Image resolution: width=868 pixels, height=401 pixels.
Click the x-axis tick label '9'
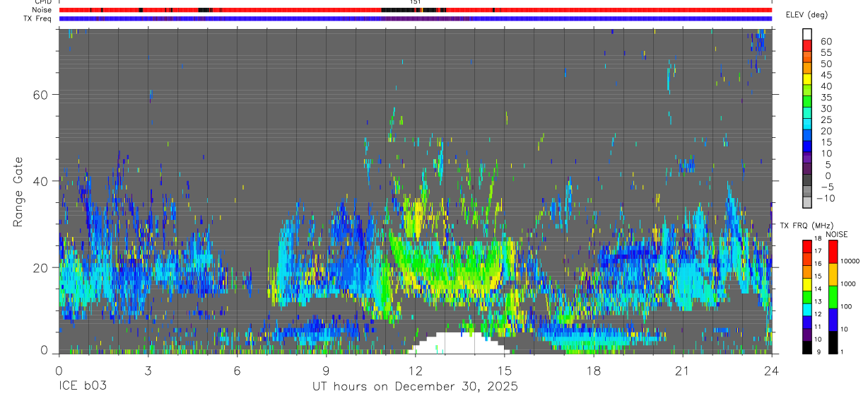tap(326, 372)
